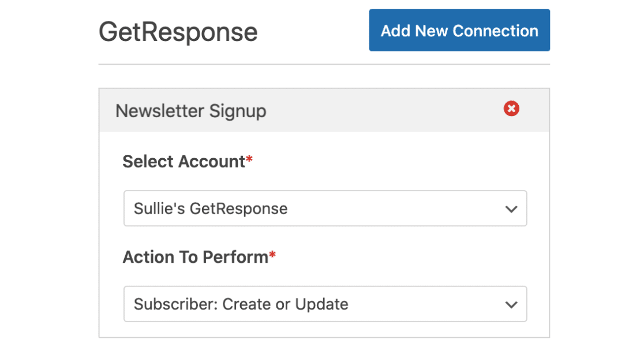
Task: Open the Subscriber: Create or Update dropdown
Action: pyautogui.click(x=325, y=304)
